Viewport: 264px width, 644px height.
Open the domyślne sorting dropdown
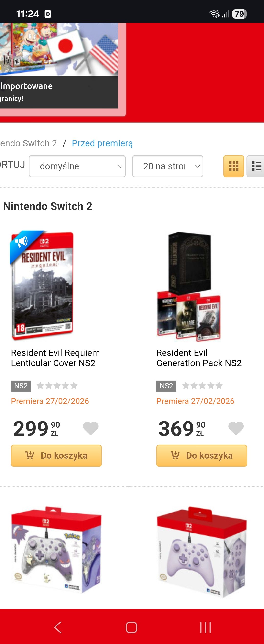77,166
